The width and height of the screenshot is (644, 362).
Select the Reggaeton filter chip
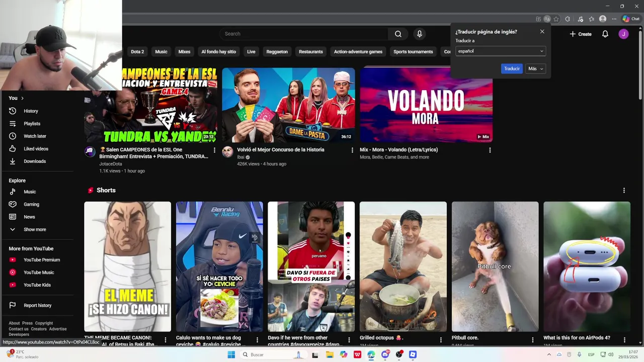click(277, 52)
